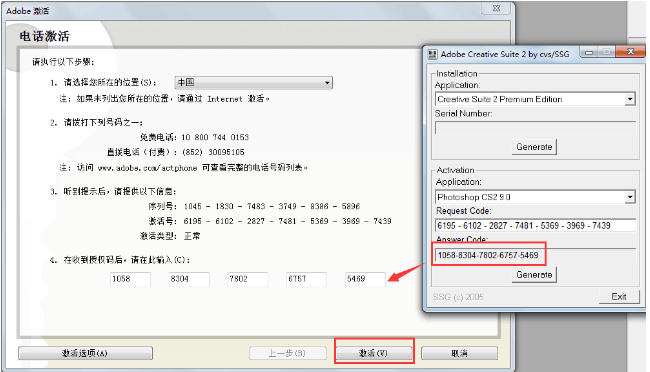Click Generate under Answer Code
Image resolution: width=650 pixels, height=372 pixels.
point(534,275)
